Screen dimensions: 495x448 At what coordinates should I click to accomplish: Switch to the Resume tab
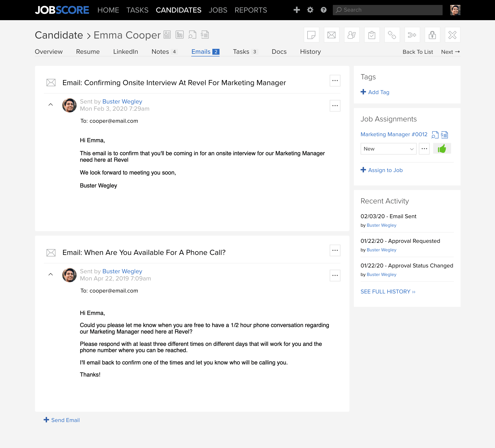pos(88,52)
